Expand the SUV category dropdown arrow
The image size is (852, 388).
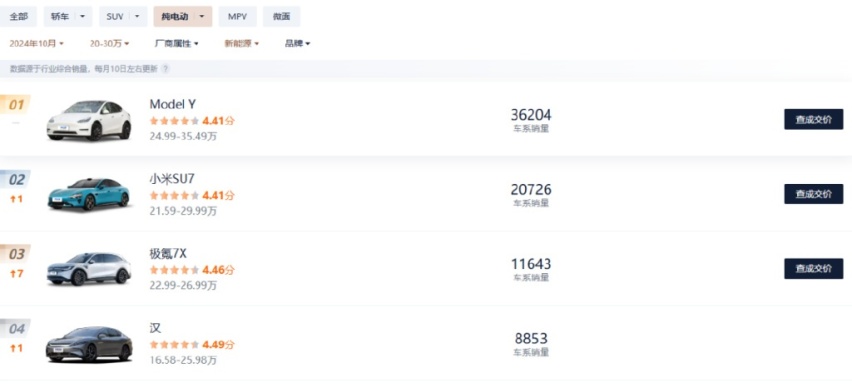point(137,17)
